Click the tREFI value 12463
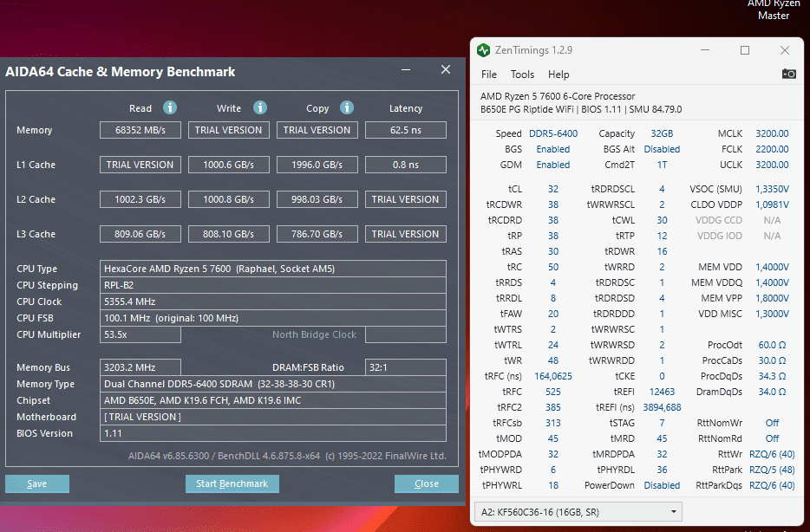This screenshot has width=810, height=532. click(662, 392)
